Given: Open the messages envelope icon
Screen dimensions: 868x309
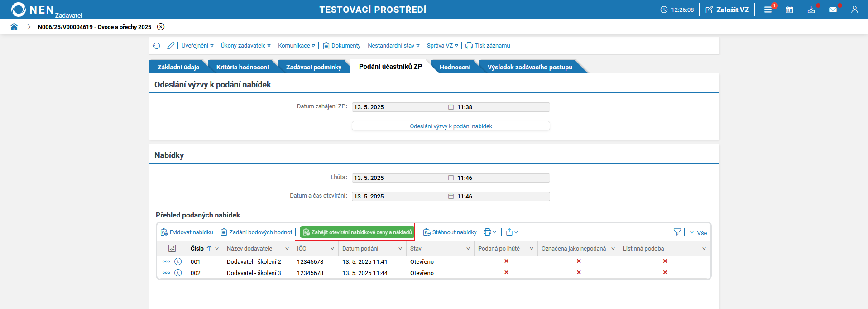Looking at the screenshot, I should (x=833, y=10).
